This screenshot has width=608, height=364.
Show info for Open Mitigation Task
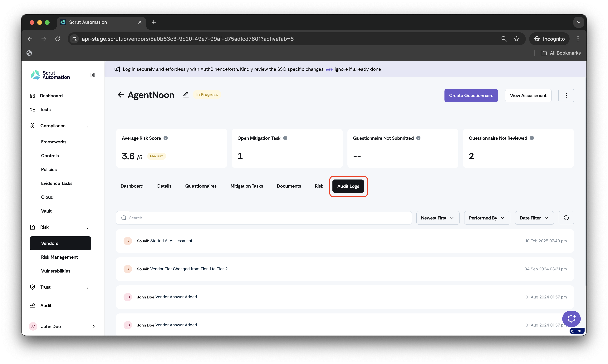(x=285, y=138)
